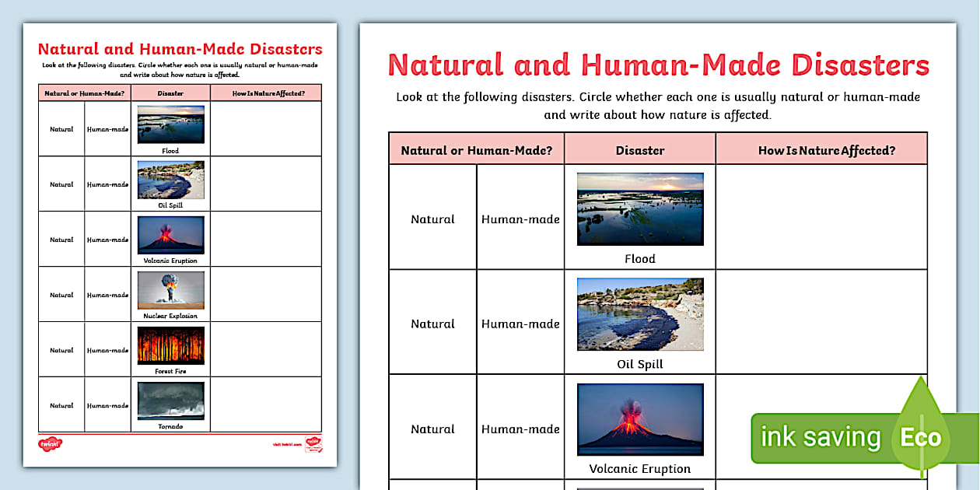Click the Nuclear Explosion image on the left page

point(170,290)
